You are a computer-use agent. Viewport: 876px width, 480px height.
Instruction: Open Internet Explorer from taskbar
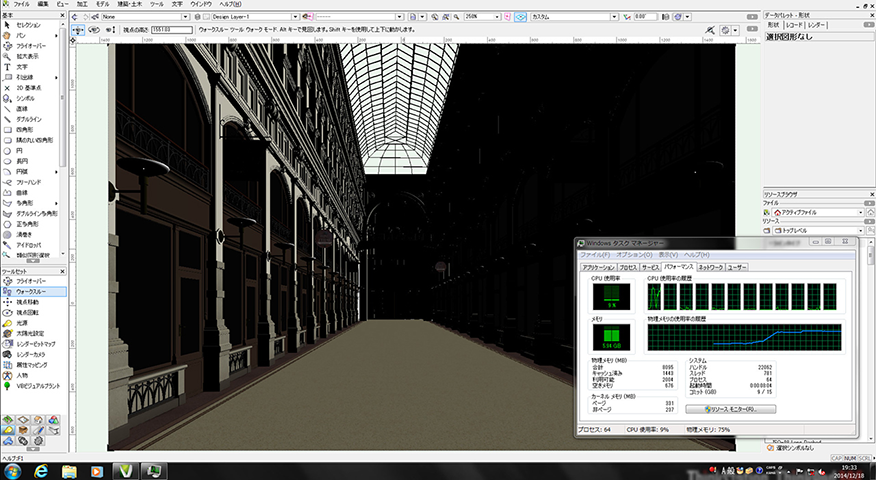[41, 471]
